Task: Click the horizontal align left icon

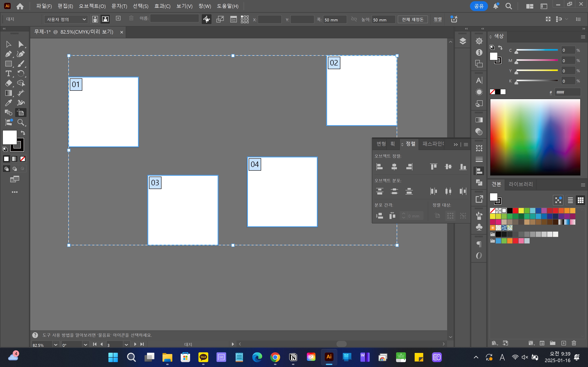Action: coord(380,167)
